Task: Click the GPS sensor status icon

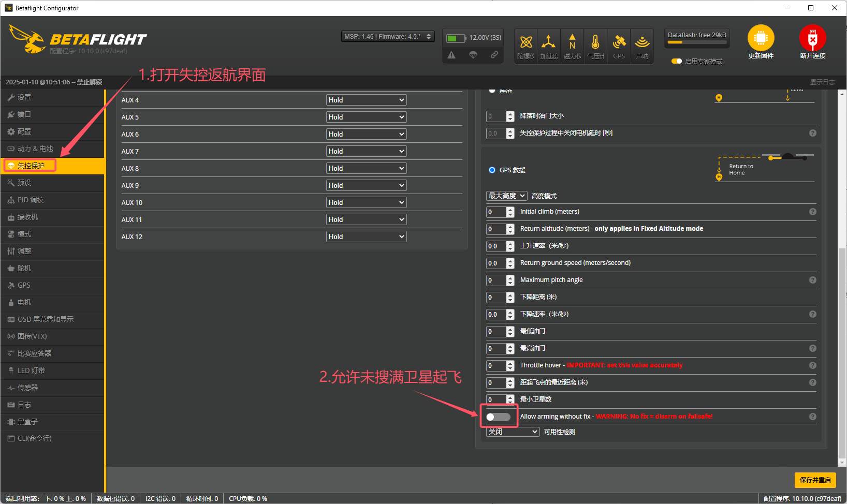Action: coord(619,46)
